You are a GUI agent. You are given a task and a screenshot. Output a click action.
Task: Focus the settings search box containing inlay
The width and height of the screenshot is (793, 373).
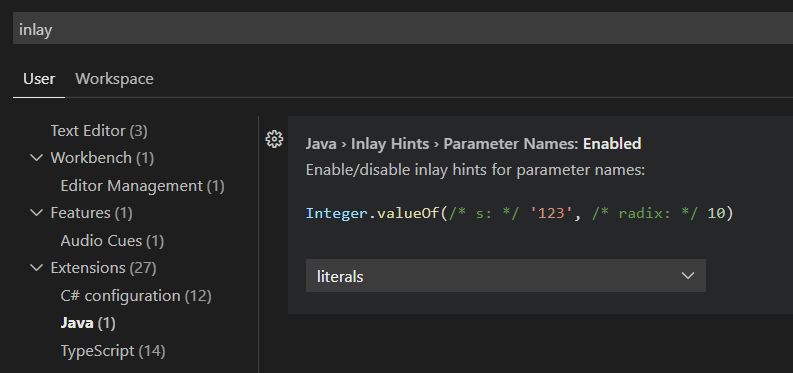pos(403,29)
